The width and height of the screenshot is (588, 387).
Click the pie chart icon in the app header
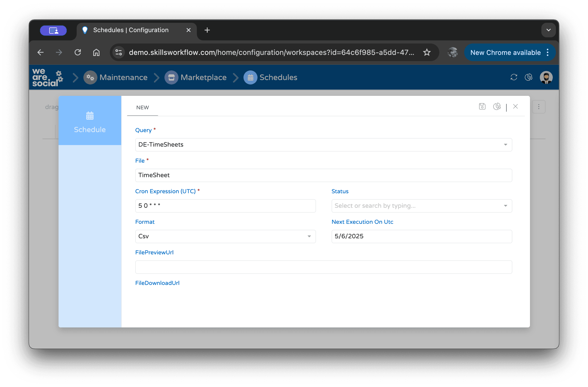coord(528,77)
